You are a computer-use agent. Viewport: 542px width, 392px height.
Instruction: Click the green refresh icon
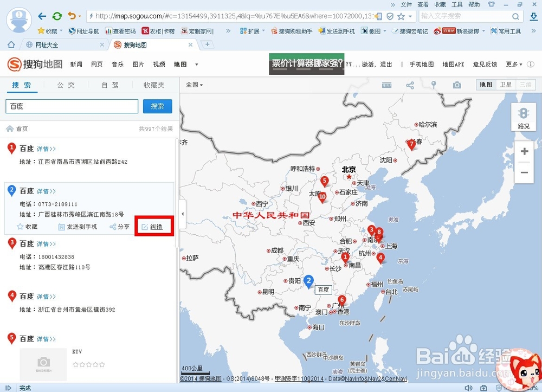tap(57, 16)
